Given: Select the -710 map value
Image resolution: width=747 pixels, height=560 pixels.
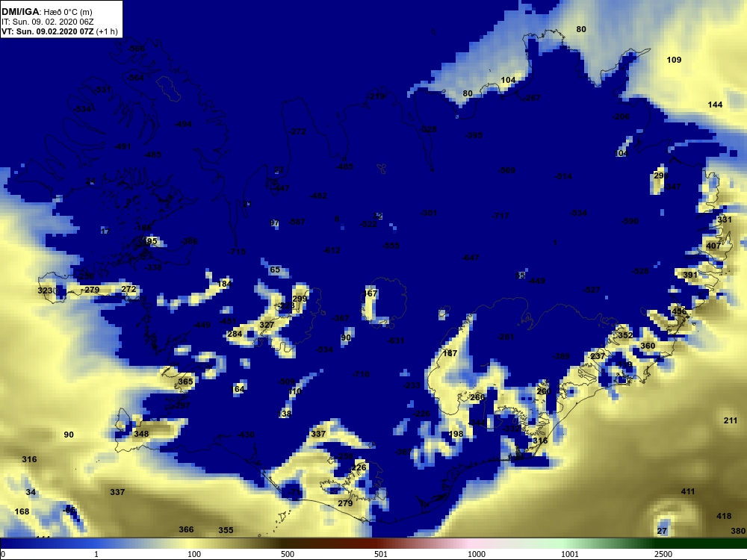Looking at the screenshot, I should [361, 374].
